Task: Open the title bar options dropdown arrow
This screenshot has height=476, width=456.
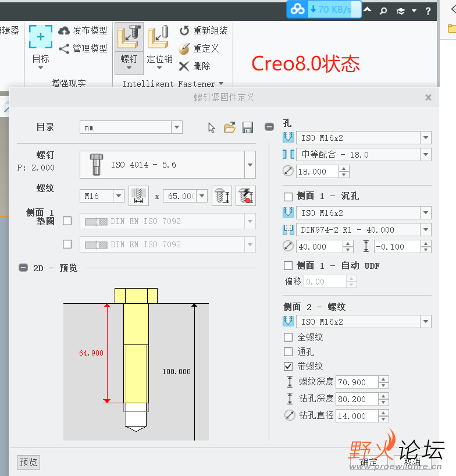Action: point(414,11)
